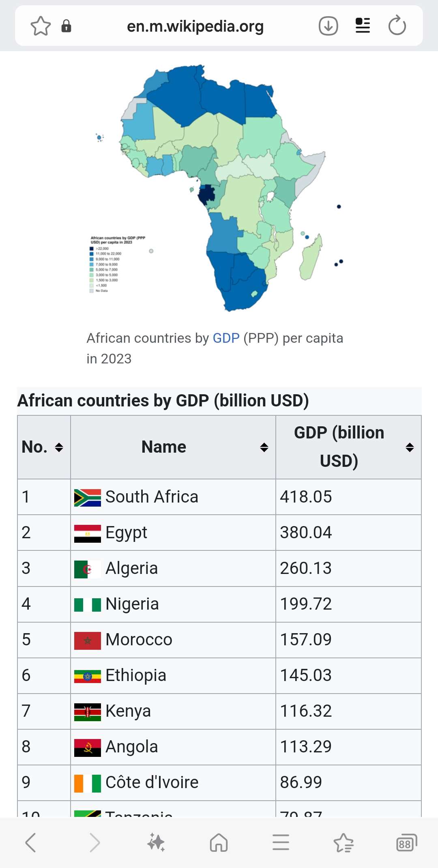The image size is (438, 868).
Task: Open the bookmarks list icon
Action: pyautogui.click(x=344, y=842)
